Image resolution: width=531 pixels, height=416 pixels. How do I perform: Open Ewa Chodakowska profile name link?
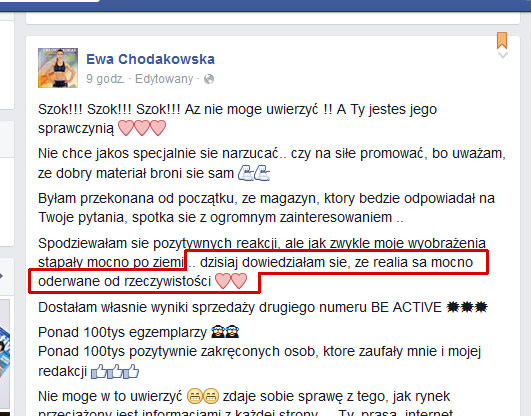[x=150, y=59]
